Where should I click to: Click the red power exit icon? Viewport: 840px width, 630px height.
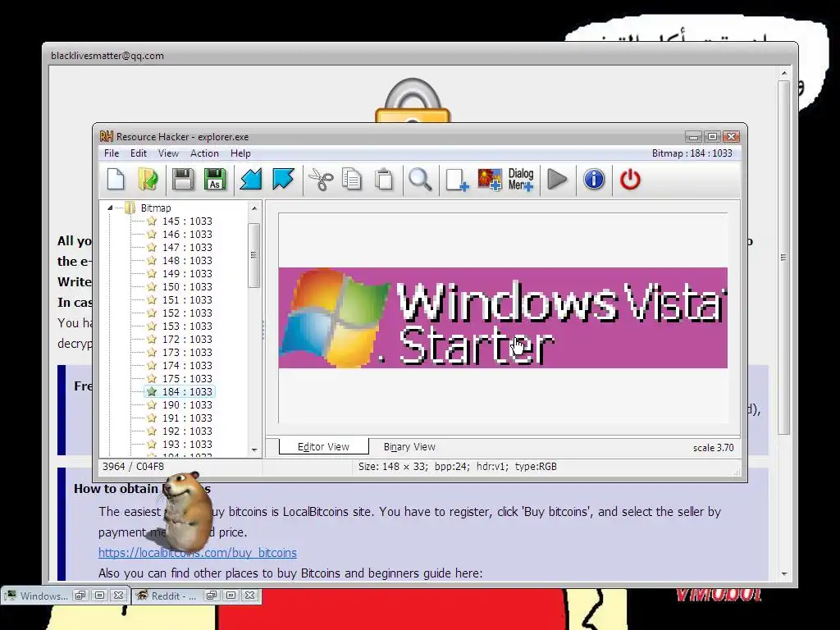(x=630, y=180)
